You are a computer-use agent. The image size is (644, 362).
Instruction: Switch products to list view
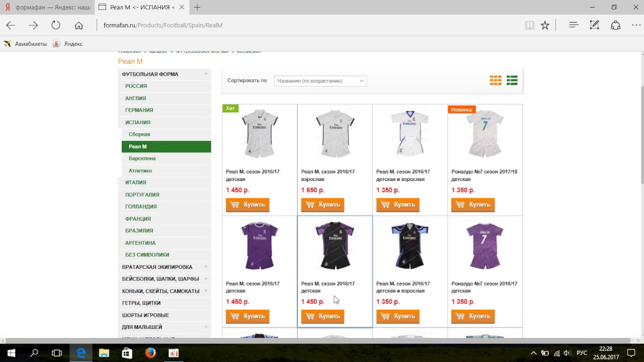click(512, 80)
